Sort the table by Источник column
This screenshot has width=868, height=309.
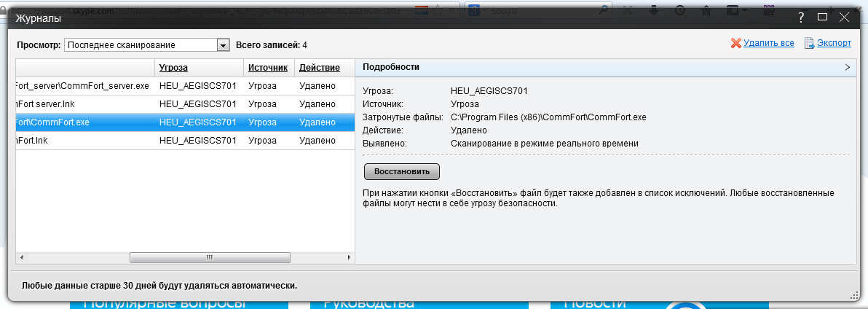pos(267,68)
